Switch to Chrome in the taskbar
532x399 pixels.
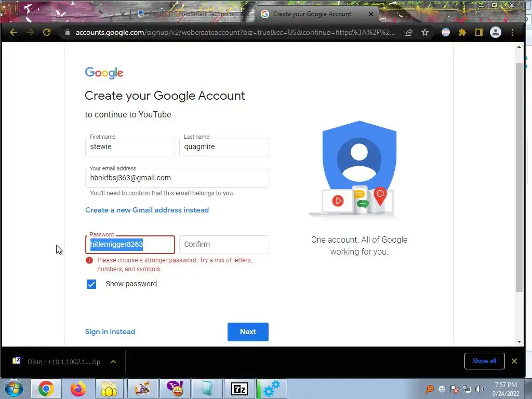pos(46,389)
